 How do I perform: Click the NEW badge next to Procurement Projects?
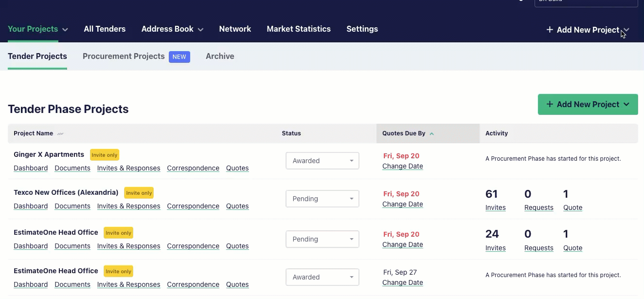(x=179, y=57)
